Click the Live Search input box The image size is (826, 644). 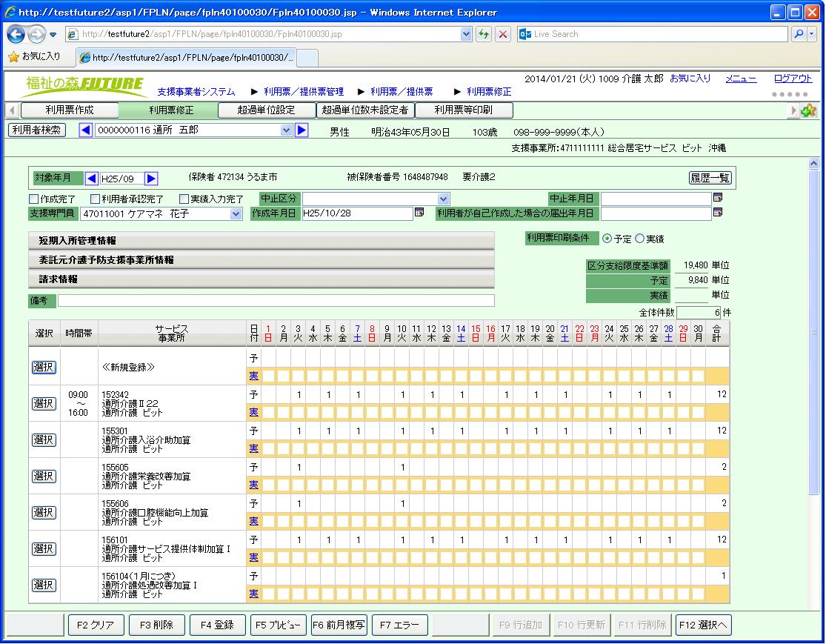pyautogui.click(x=659, y=34)
